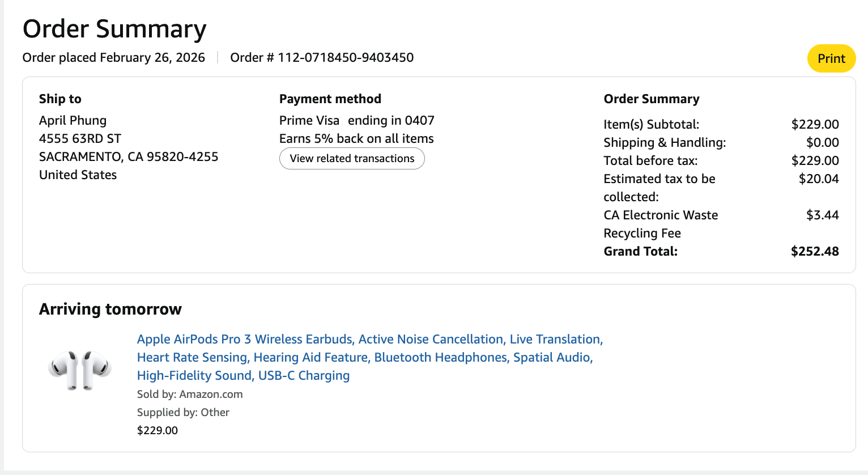The image size is (868, 475).
Task: Click the CA Electronic Waste Recycling Fee label
Action: pos(661,224)
